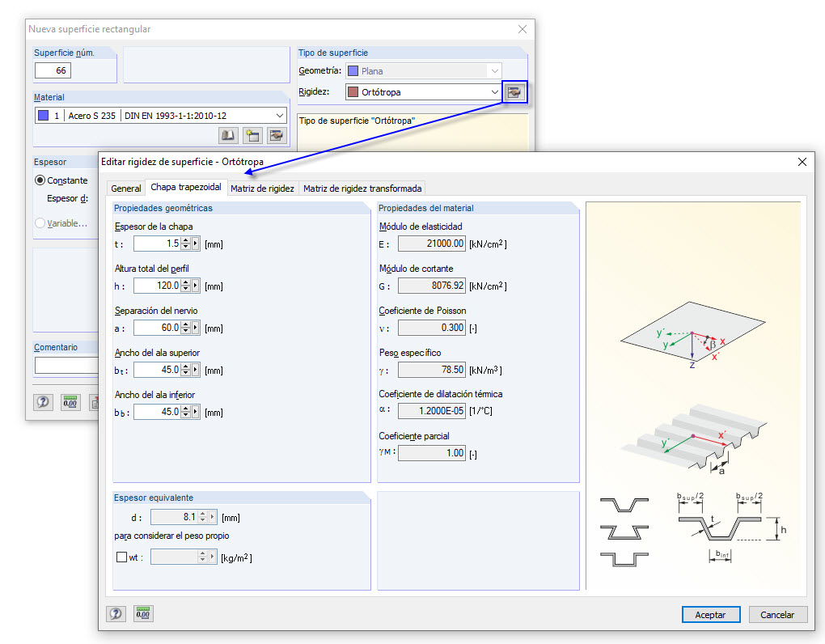
Task: Create new material icon in Material section
Action: (x=252, y=136)
